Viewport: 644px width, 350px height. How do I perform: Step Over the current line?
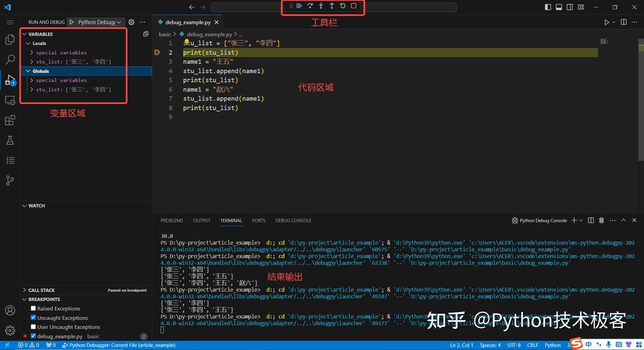(x=310, y=6)
